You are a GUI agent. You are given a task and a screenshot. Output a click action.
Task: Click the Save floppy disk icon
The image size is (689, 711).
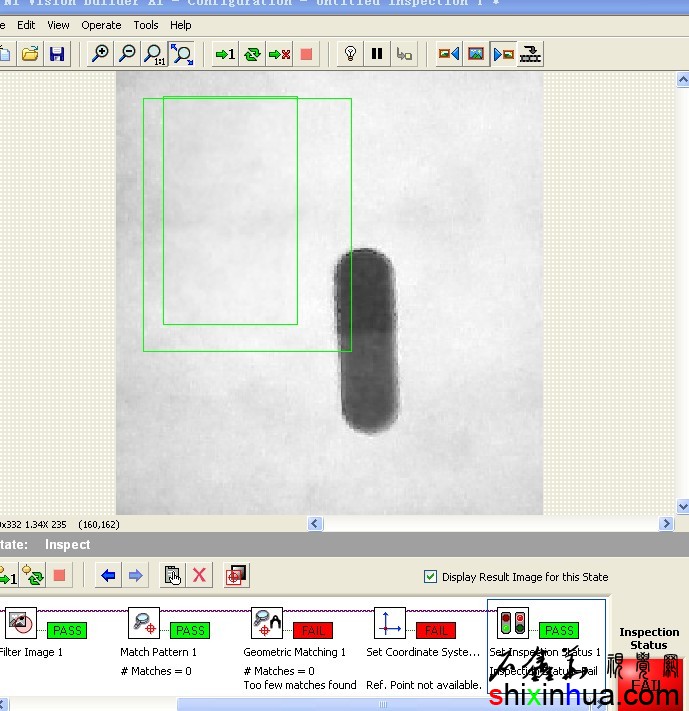tap(57, 54)
